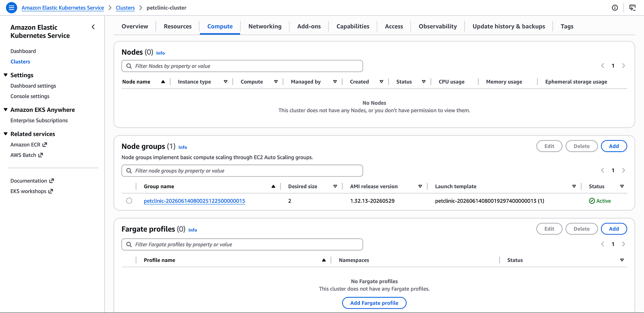Click the Add Fargate profile button
Image resolution: width=644 pixels, height=313 pixels.
[374, 303]
